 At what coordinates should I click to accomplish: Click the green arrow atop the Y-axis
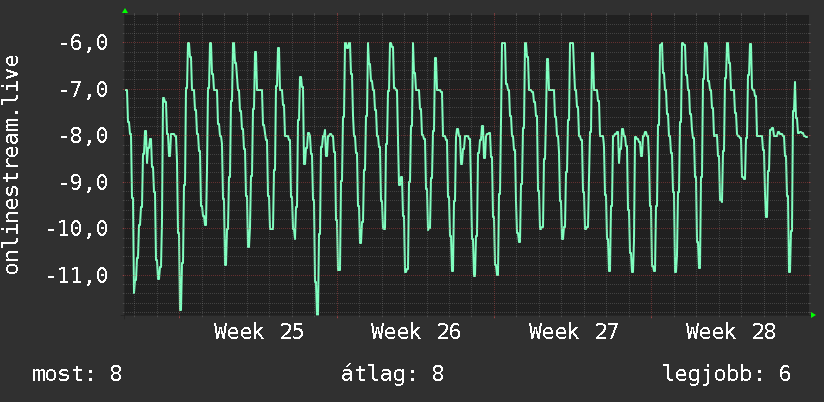point(125,11)
